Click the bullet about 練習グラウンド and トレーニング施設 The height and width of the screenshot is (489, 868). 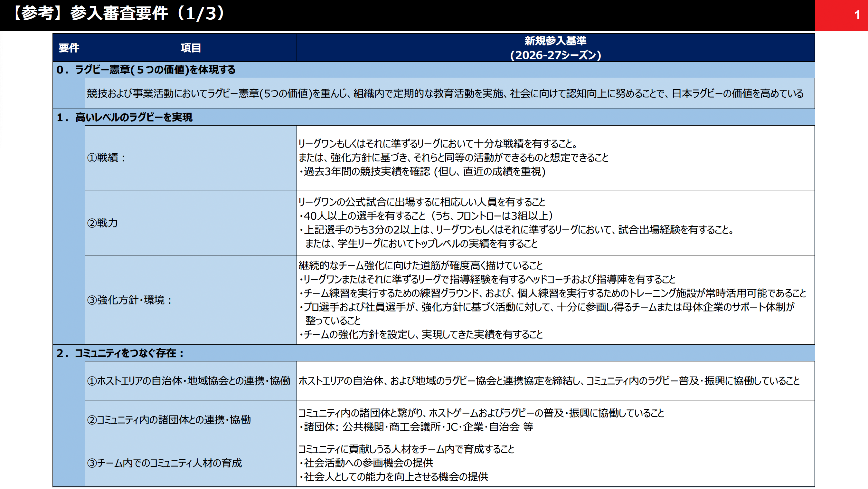click(552, 293)
